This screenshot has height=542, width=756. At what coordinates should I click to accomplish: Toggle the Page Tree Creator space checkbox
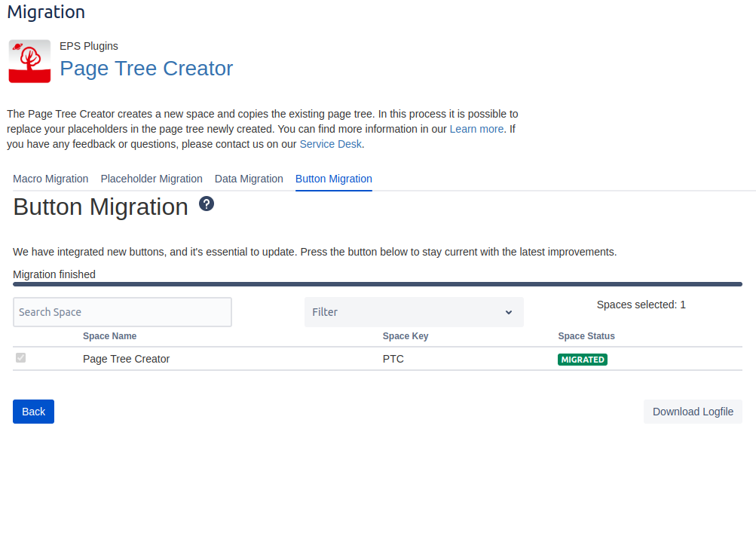point(21,358)
